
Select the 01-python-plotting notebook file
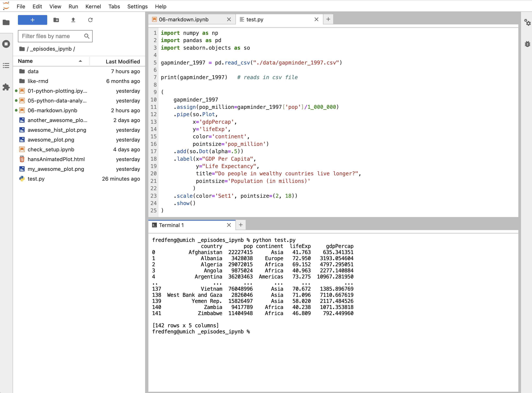tap(79, 91)
